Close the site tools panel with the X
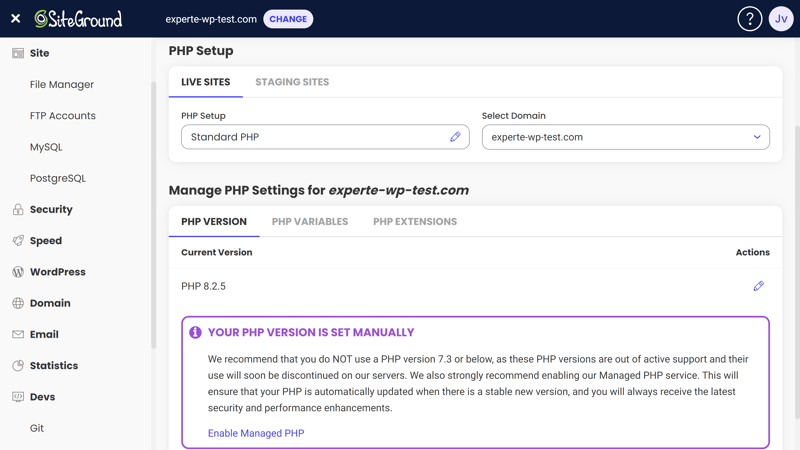Screen dimensions: 800x450 click(x=16, y=19)
